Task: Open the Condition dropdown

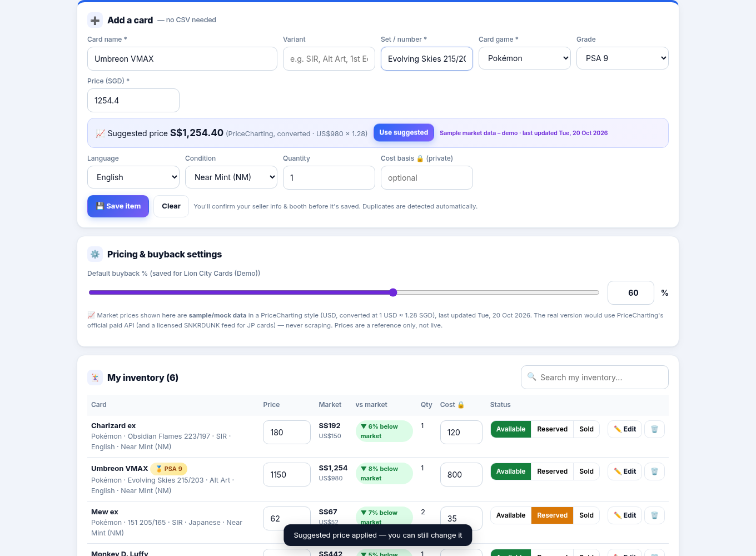Action: point(231,177)
